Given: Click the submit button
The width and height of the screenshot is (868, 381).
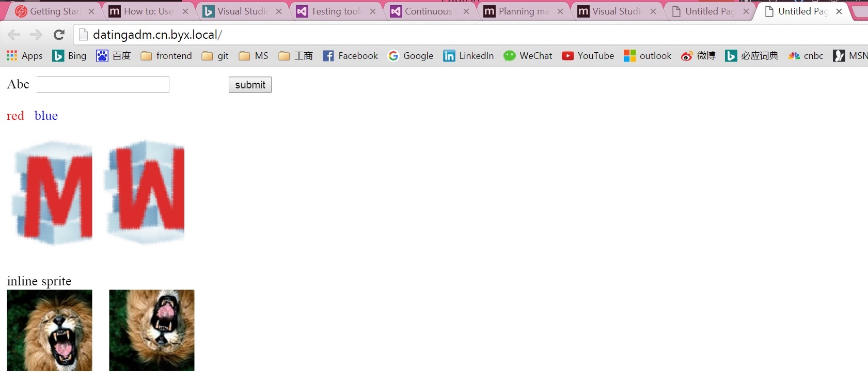Looking at the screenshot, I should point(250,85).
